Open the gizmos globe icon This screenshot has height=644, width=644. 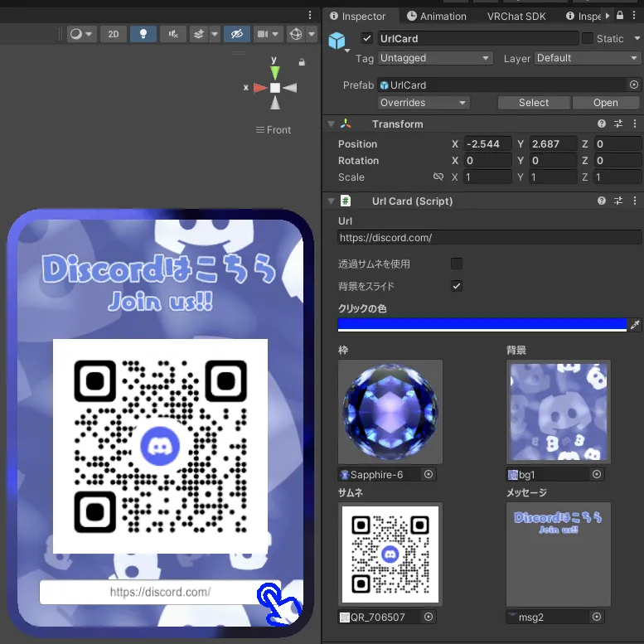(x=296, y=34)
